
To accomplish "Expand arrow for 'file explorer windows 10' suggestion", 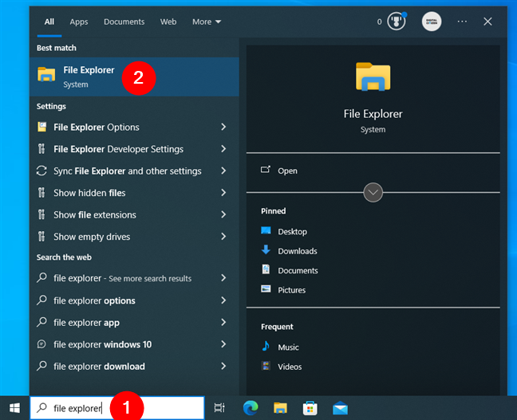I will tap(223, 344).
